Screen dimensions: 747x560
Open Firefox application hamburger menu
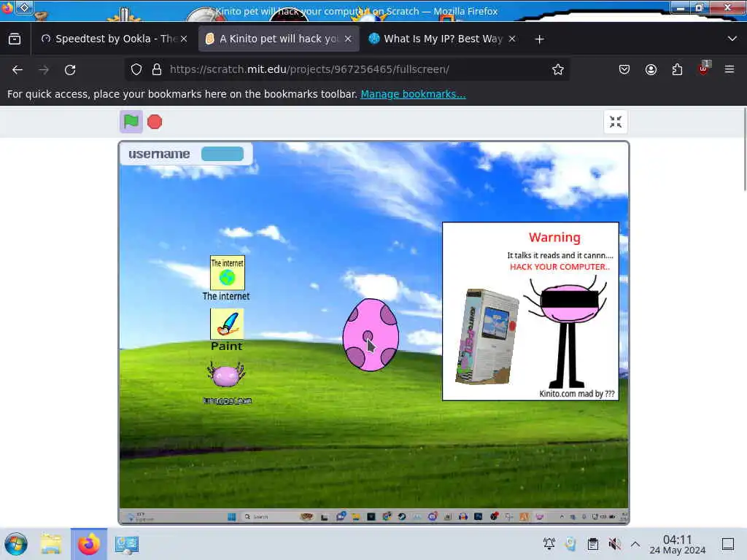coord(729,69)
